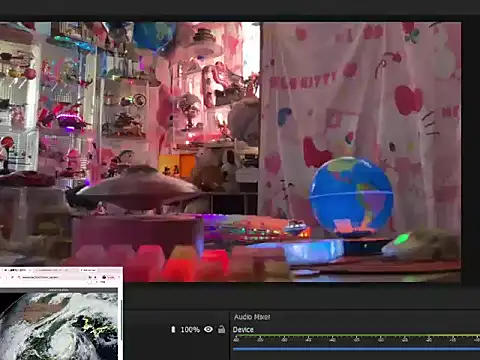Select the 100% zoom value

[190, 330]
